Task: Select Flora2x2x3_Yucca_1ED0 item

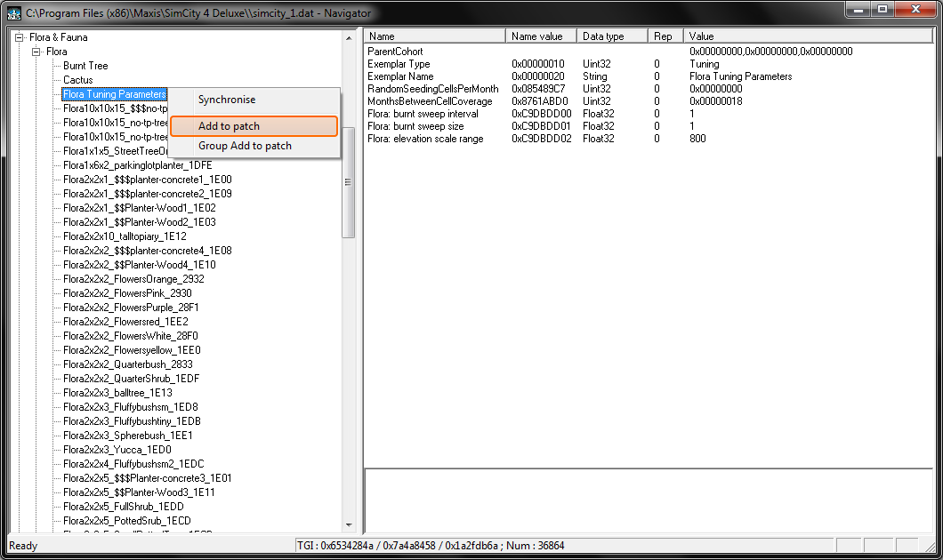Action: pos(117,450)
